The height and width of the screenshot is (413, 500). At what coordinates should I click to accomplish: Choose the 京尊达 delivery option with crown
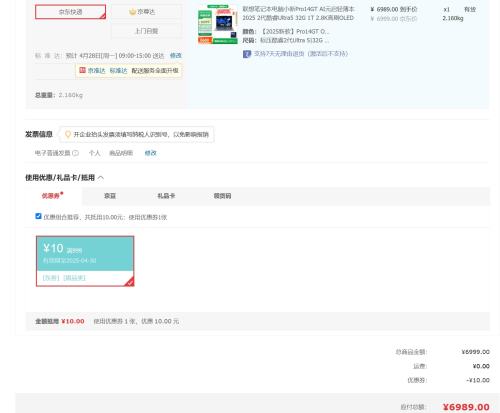pyautogui.click(x=146, y=12)
